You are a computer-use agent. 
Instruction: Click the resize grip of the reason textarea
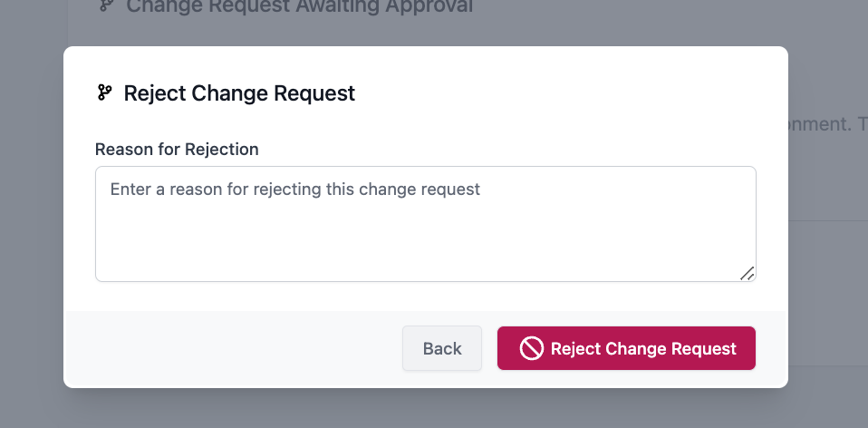click(x=747, y=273)
